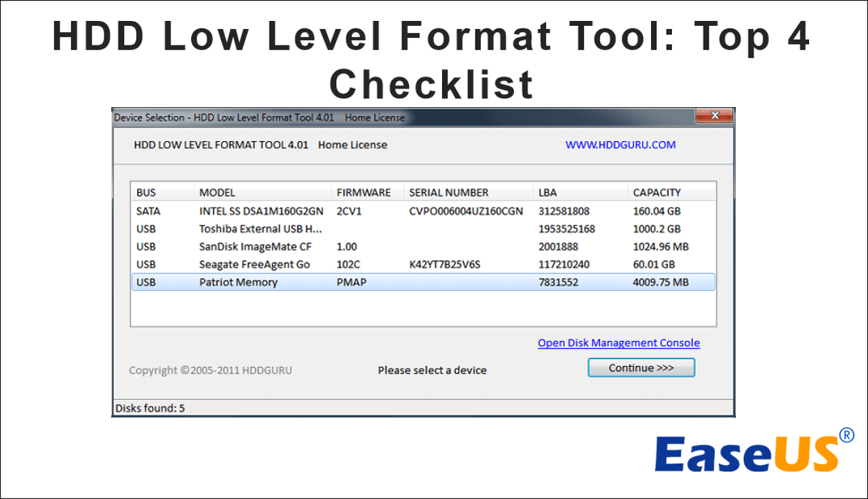Open Disk Management Console link
The image size is (868, 499).
[x=618, y=343]
